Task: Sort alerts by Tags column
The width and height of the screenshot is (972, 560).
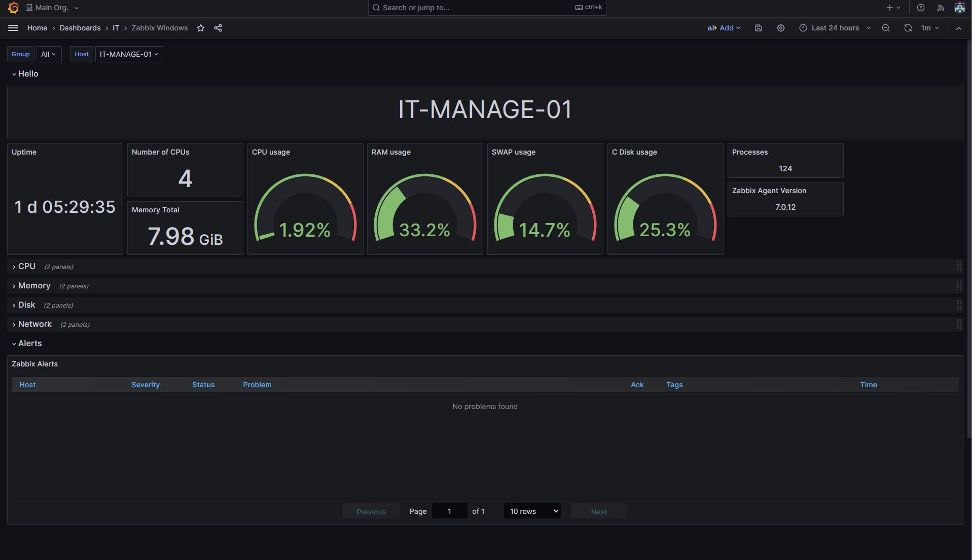Action: [674, 385]
